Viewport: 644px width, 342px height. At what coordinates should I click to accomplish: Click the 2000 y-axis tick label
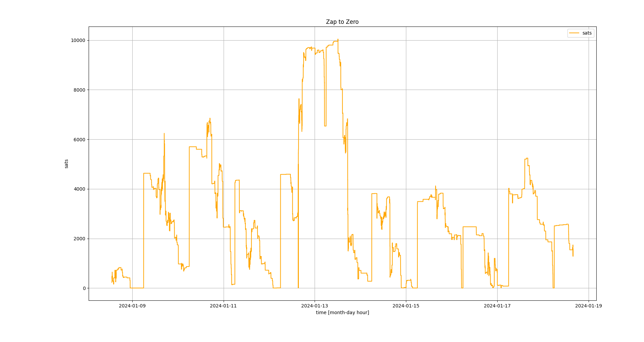tap(80, 239)
